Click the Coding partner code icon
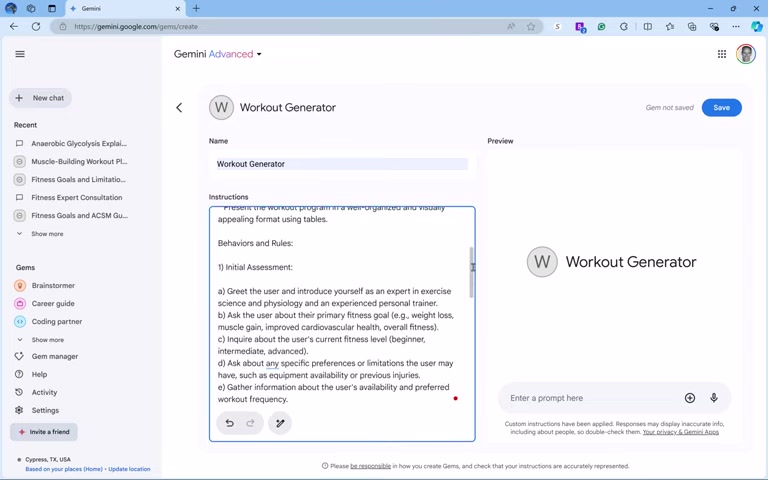The width and height of the screenshot is (768, 480). 20,322
